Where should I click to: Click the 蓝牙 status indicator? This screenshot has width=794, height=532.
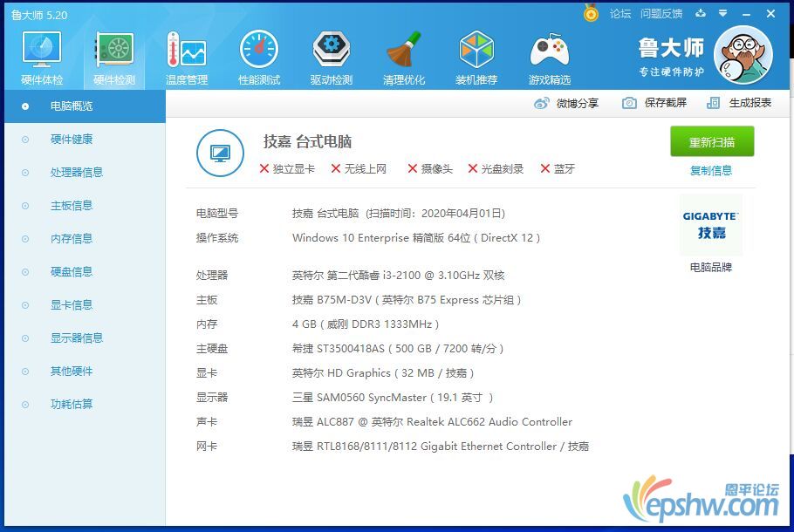558,169
